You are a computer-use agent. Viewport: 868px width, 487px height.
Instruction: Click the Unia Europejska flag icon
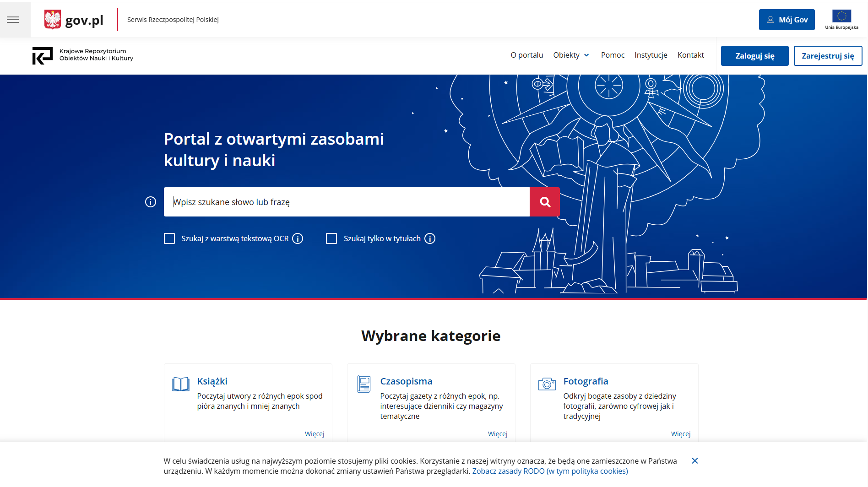tap(842, 17)
